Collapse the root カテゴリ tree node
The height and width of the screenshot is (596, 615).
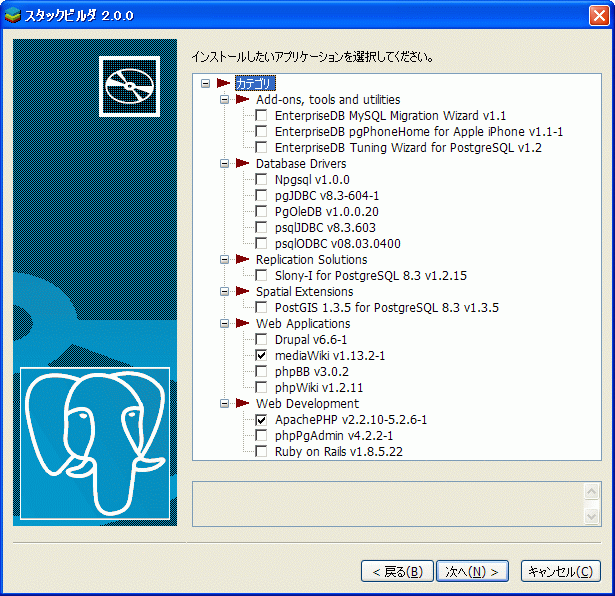click(x=206, y=83)
